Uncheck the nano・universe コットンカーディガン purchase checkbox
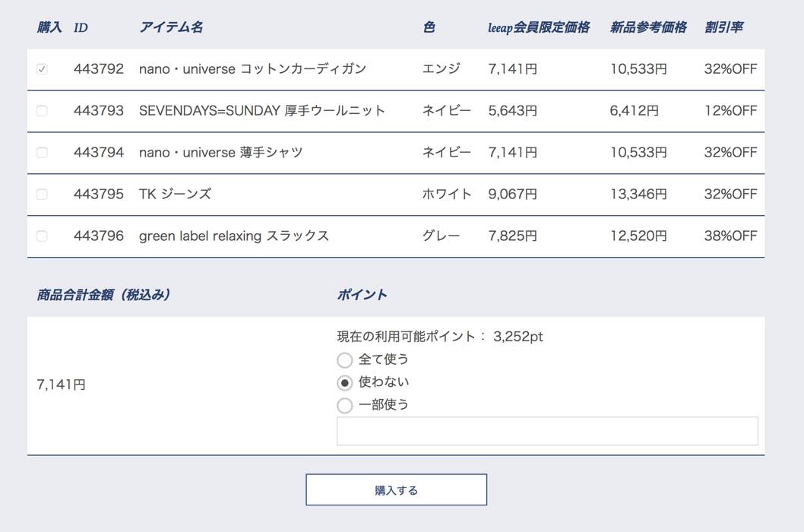The image size is (804, 532). click(x=42, y=68)
